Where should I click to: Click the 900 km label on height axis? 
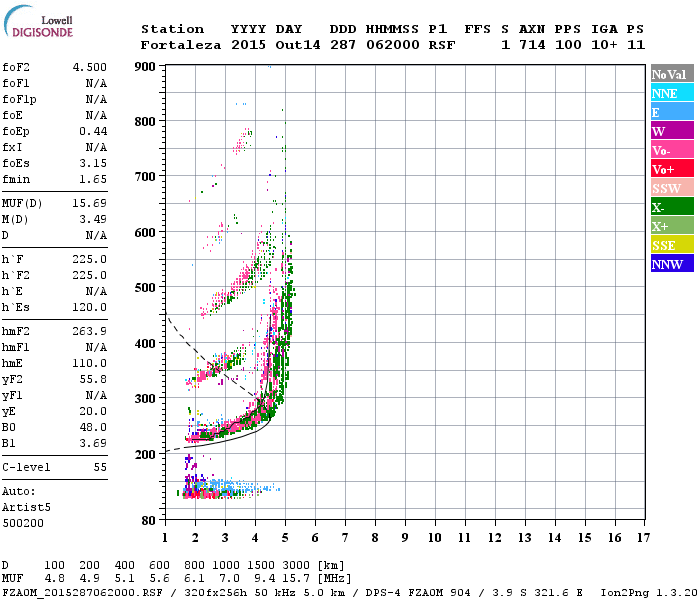145,67
